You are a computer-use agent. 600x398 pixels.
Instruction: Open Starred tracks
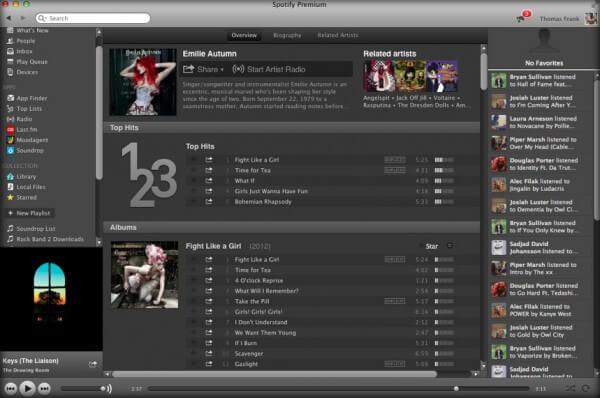tap(22, 197)
